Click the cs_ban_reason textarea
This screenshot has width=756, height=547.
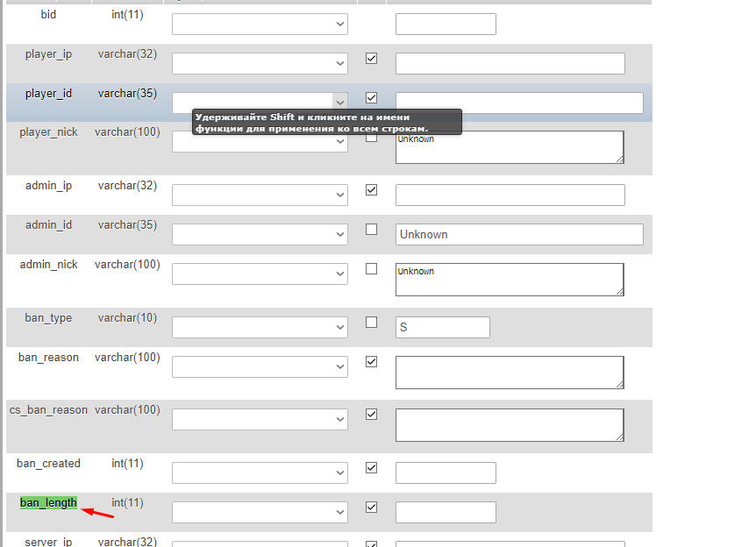[510, 425]
